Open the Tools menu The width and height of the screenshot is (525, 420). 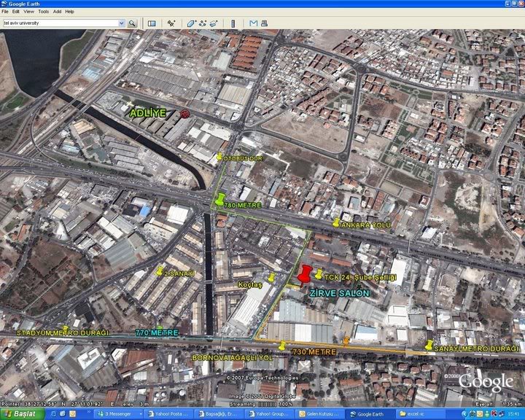coord(43,12)
